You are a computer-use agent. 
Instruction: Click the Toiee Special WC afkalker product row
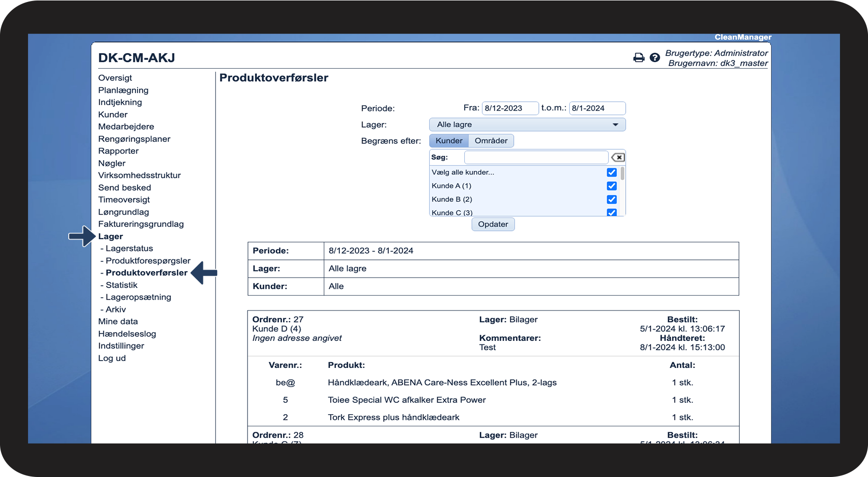coord(407,400)
